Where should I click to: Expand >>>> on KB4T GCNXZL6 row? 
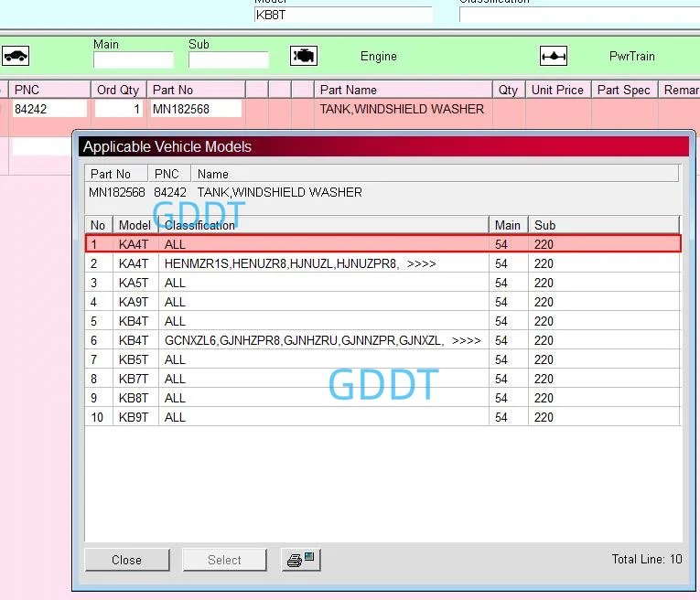tap(466, 341)
